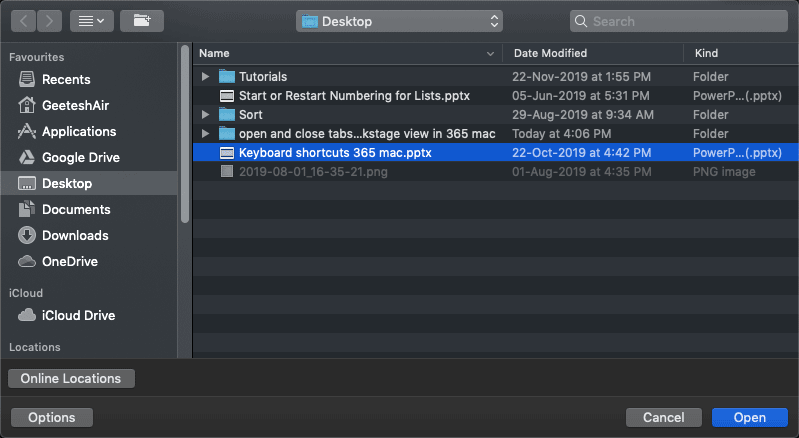Select Start or Restart Numbering for Lists.pptx
The height and width of the screenshot is (438, 799).
pos(354,96)
